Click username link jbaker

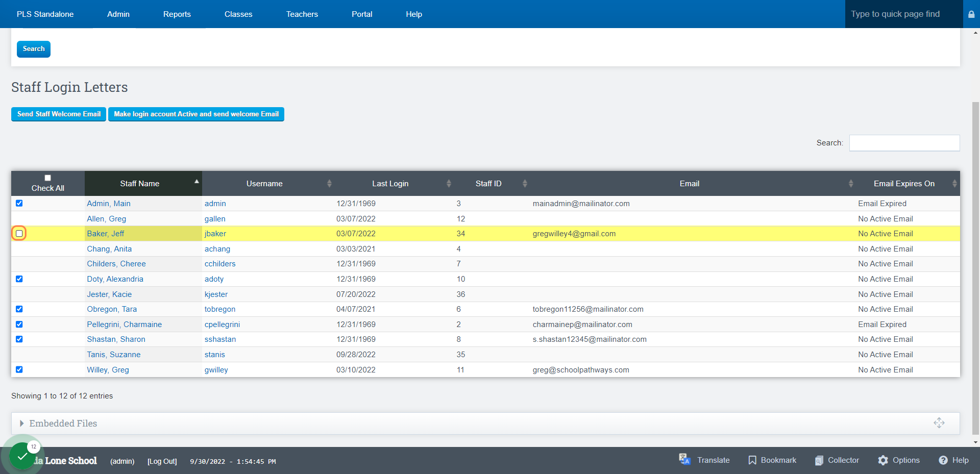[215, 234]
